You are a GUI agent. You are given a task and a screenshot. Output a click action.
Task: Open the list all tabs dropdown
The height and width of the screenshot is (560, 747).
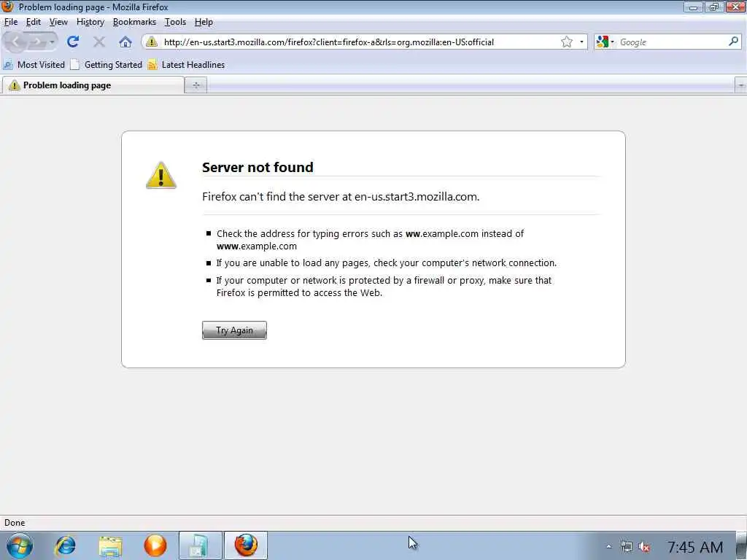click(740, 86)
